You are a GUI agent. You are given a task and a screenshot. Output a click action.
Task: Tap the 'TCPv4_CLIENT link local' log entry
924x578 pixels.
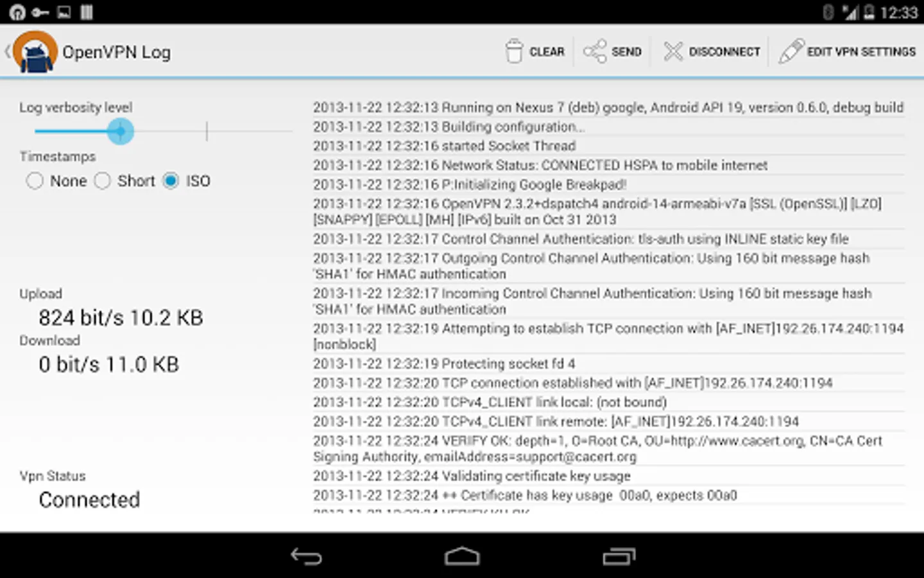point(608,402)
